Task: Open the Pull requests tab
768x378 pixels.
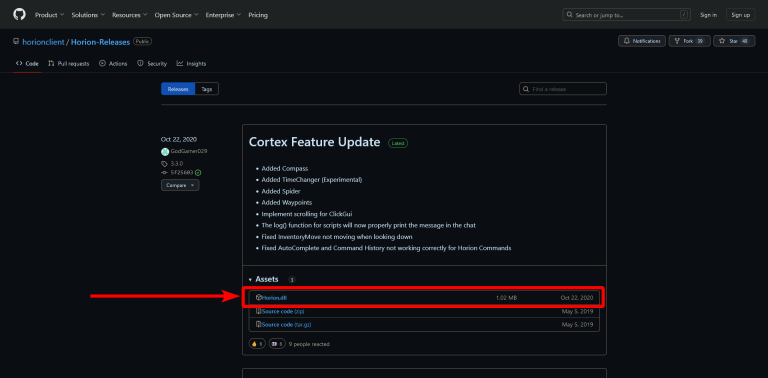Action: [69, 64]
